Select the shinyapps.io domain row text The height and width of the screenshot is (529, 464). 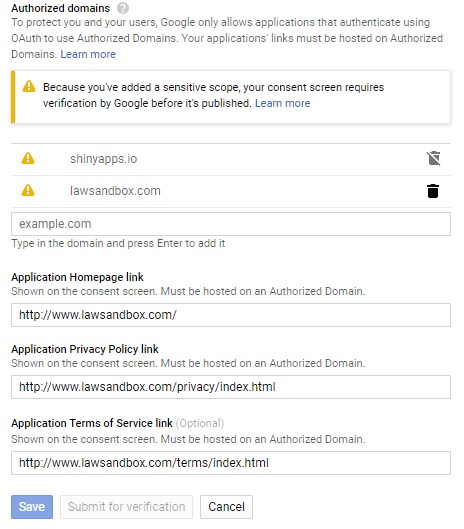click(104, 159)
